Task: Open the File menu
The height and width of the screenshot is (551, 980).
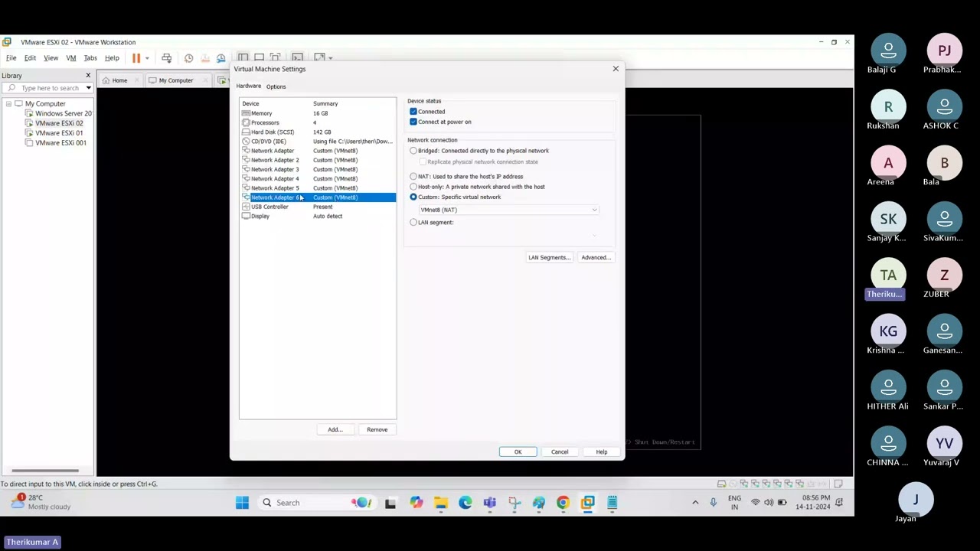Action: pyautogui.click(x=11, y=58)
